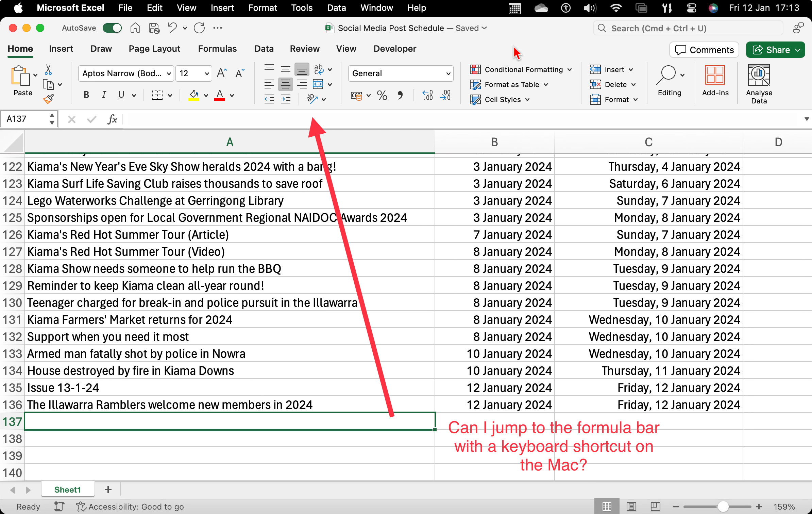Click the Insert Function fx icon
The image size is (812, 514).
pos(112,119)
